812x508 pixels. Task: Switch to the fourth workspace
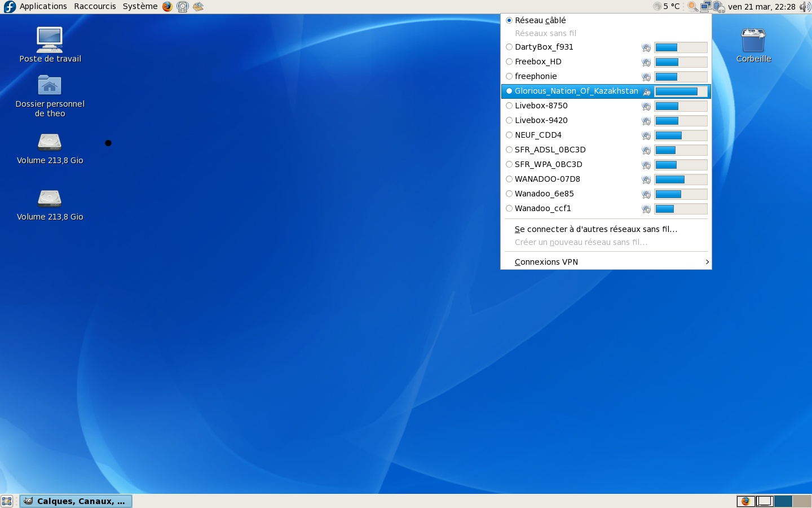[x=802, y=501]
